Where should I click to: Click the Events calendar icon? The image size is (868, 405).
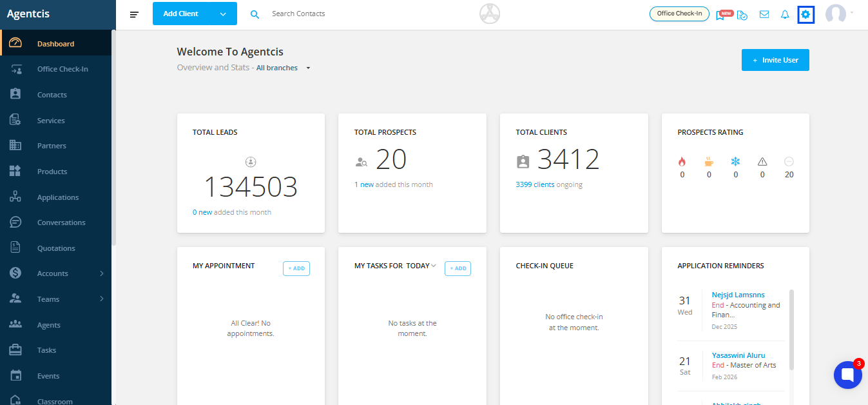(x=16, y=375)
